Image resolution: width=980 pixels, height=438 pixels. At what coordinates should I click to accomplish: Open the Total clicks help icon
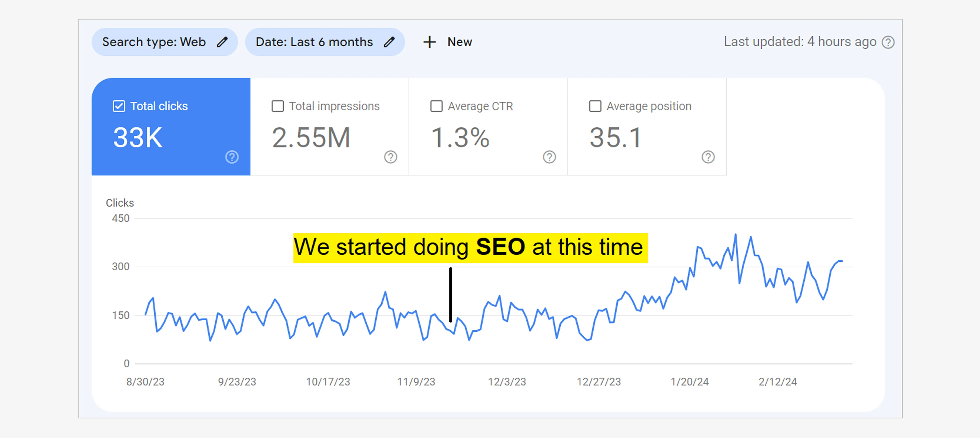click(232, 157)
